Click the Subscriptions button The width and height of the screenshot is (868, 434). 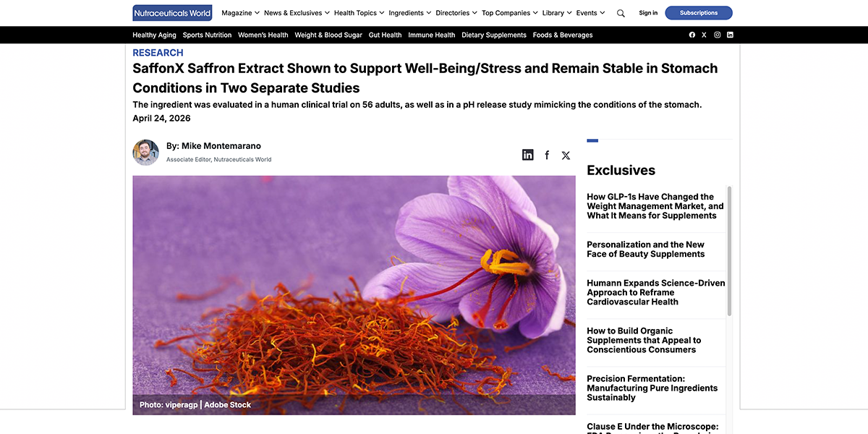click(699, 13)
